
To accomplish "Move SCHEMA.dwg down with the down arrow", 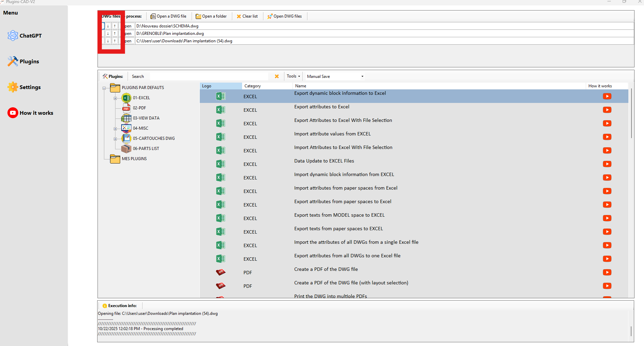I will pos(108,26).
